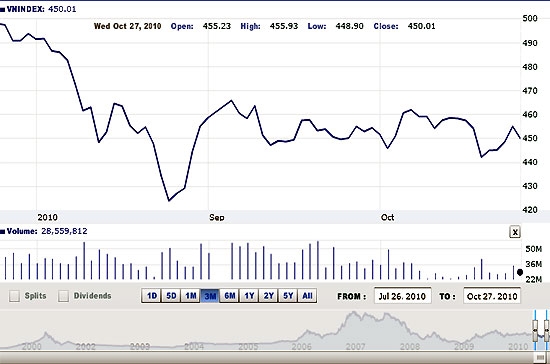Image resolution: width=550 pixels, height=364 pixels.
Task: Click the black dot marker on volume chart
Action: [x=520, y=272]
